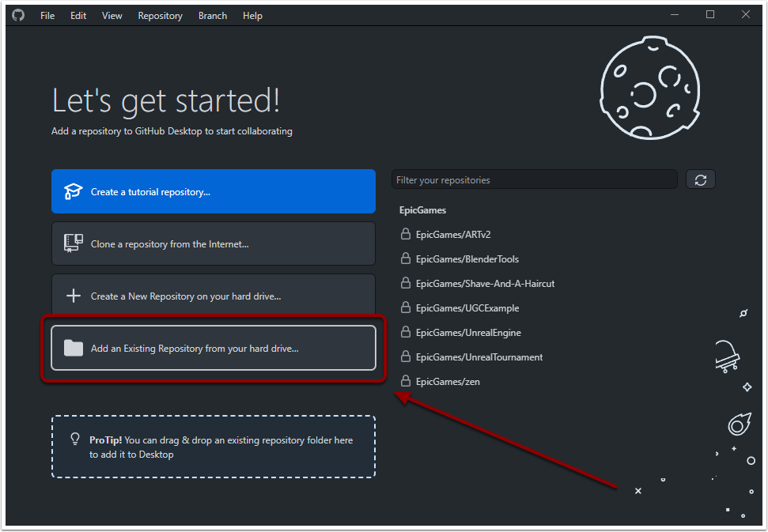Click Add an Existing Repository from your hard drive
Viewport: 768px width, 532px height.
[214, 348]
